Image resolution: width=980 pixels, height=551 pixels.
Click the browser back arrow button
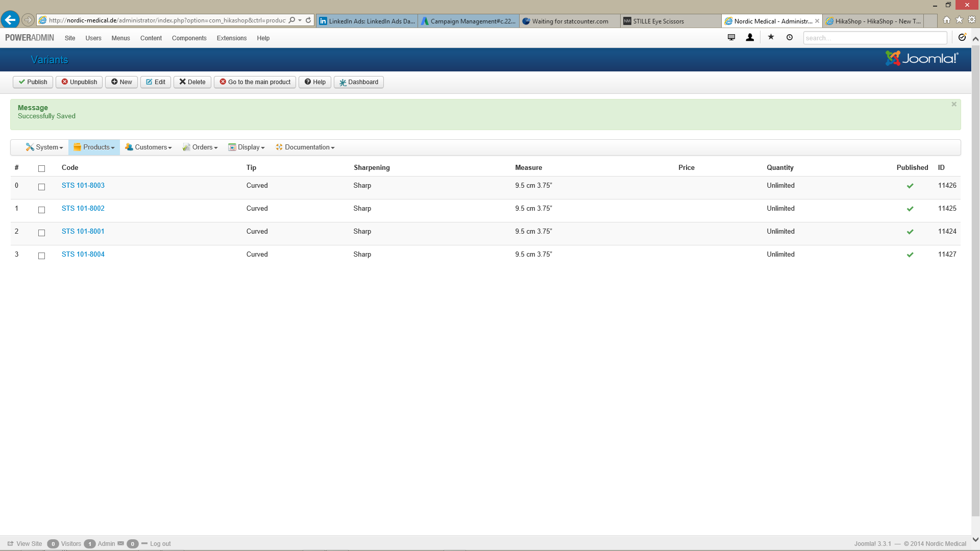10,20
